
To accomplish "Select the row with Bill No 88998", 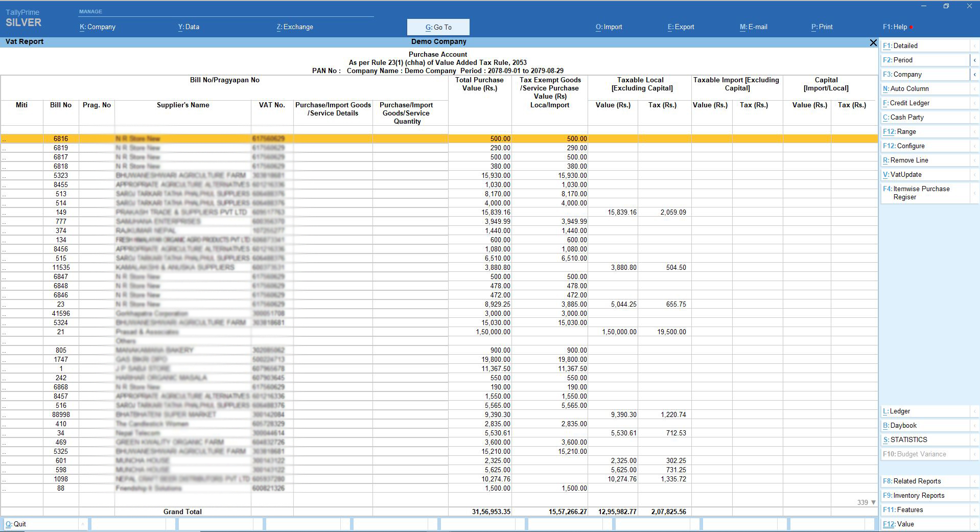I will pyautogui.click(x=439, y=414).
